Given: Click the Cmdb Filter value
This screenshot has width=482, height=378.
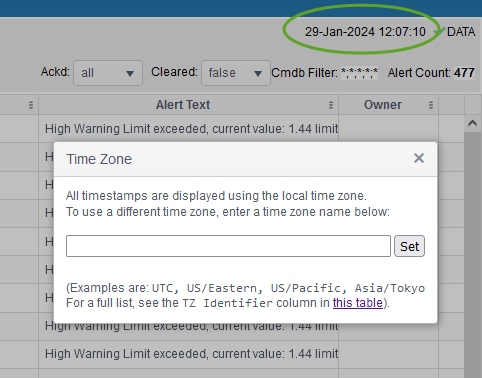Looking at the screenshot, I should click(359, 73).
